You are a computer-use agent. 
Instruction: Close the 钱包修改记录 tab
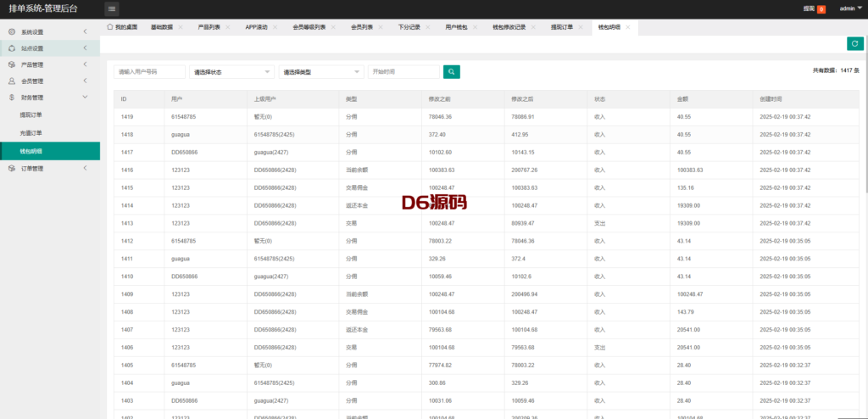point(534,27)
